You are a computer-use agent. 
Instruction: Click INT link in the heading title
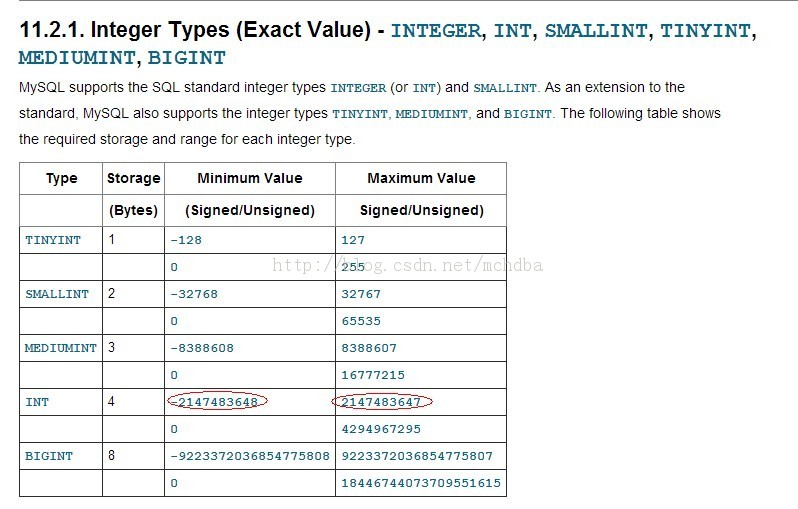coord(512,31)
